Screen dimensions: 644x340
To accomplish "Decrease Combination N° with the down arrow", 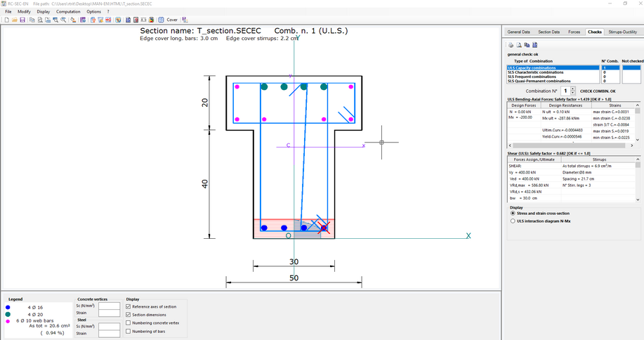I will pos(573,93).
